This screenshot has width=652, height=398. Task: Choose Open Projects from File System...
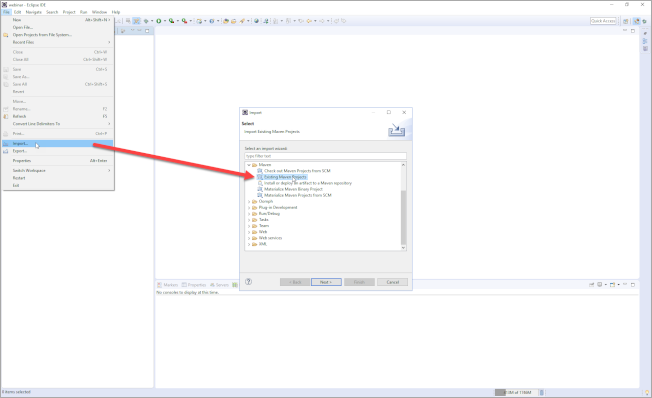tap(58, 35)
